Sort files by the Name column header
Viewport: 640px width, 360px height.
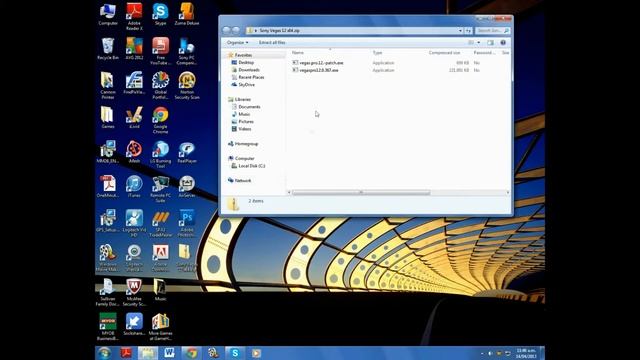point(298,53)
